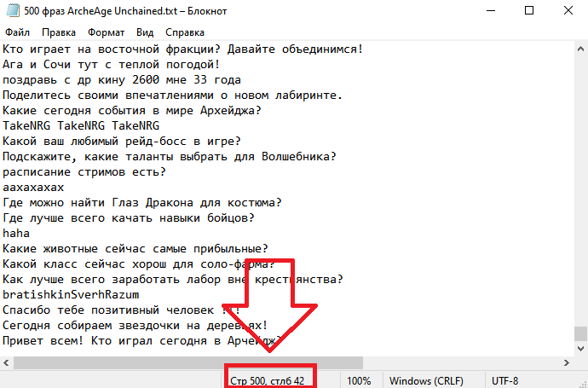Click the 100% zoom status indicator
588x388 pixels.
point(359,381)
